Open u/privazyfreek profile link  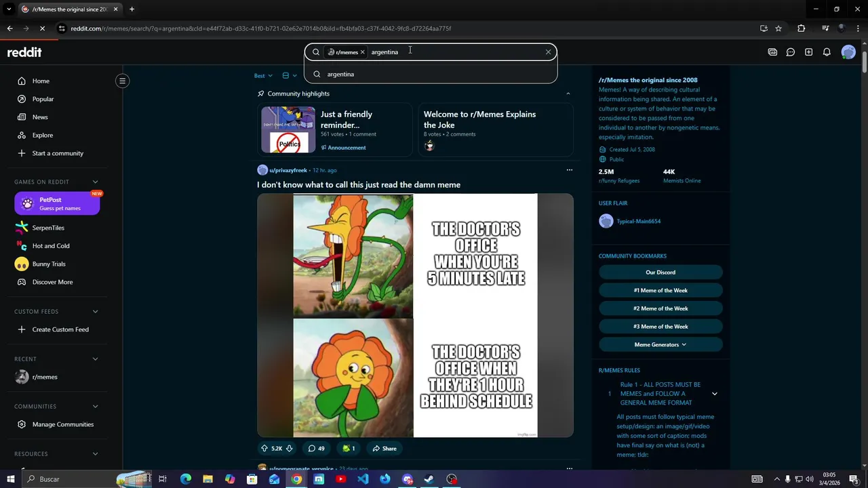tap(288, 170)
